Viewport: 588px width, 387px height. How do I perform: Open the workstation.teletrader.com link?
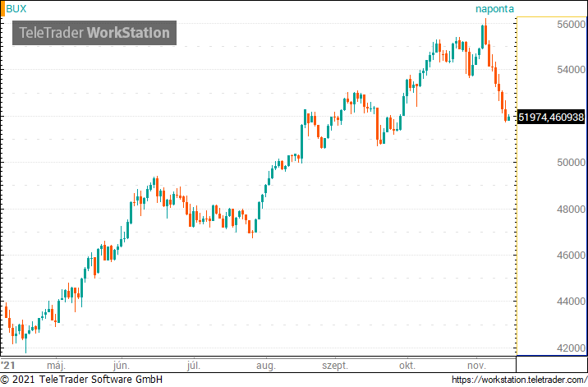click(519, 380)
